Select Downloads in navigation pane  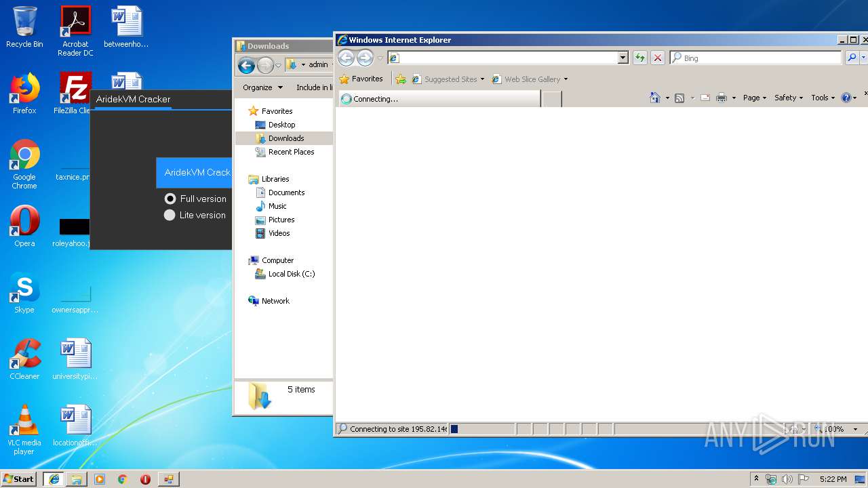[x=285, y=138]
